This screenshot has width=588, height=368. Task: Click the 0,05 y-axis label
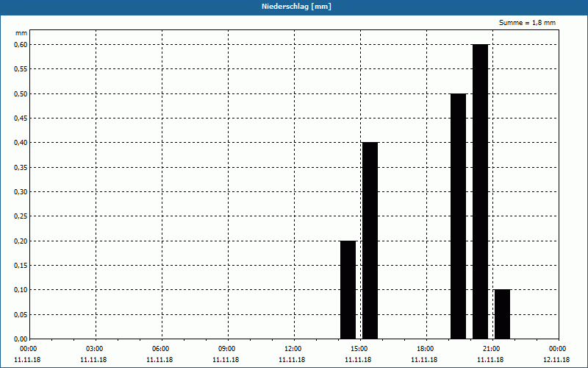pyautogui.click(x=21, y=314)
